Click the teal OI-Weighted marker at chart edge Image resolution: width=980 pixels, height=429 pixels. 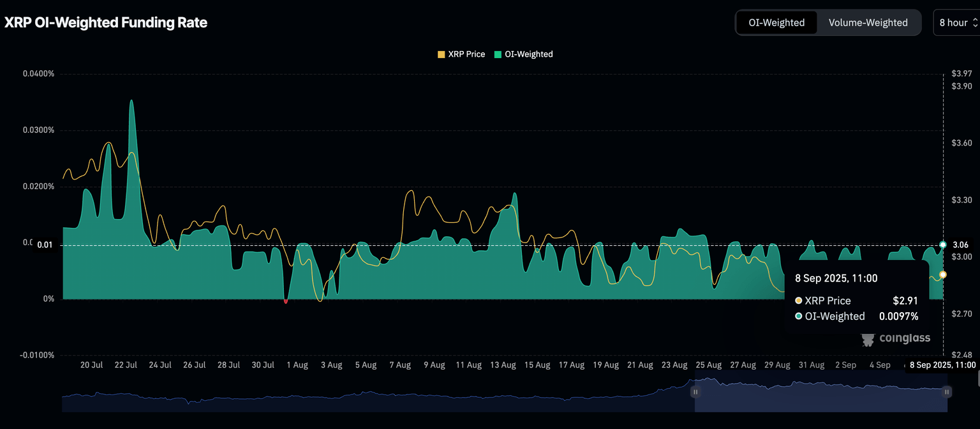click(x=943, y=245)
